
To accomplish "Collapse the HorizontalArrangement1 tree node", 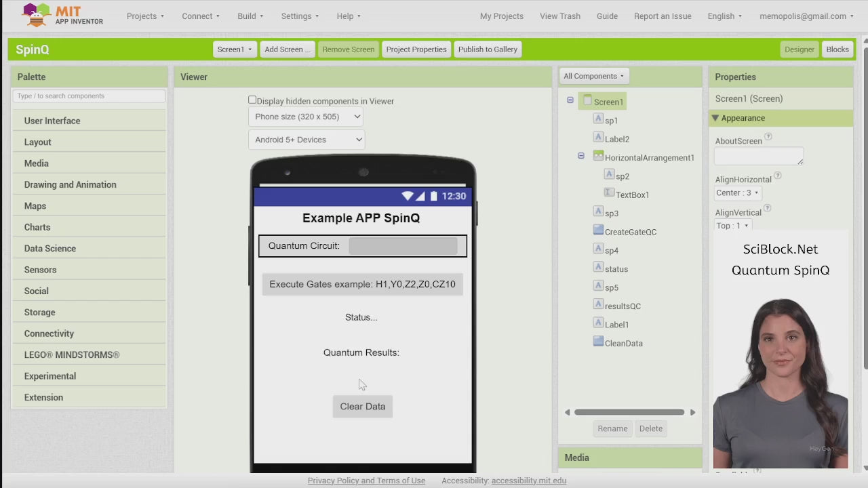I will pyautogui.click(x=581, y=156).
